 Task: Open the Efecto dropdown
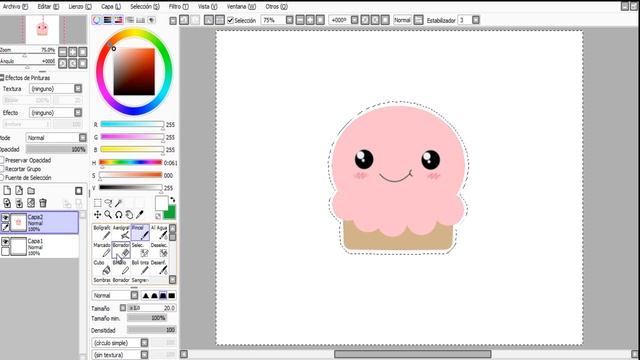coord(56,113)
